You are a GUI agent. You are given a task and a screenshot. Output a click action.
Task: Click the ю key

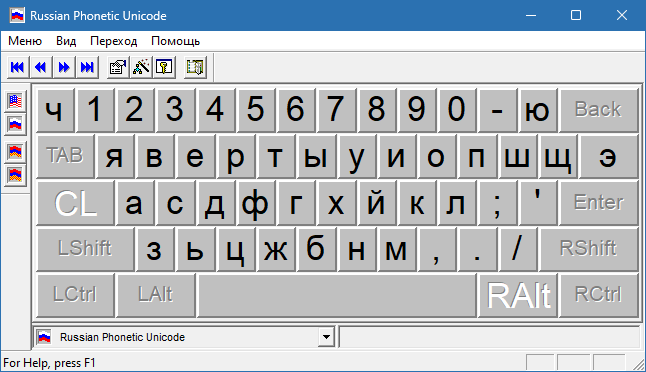point(538,110)
